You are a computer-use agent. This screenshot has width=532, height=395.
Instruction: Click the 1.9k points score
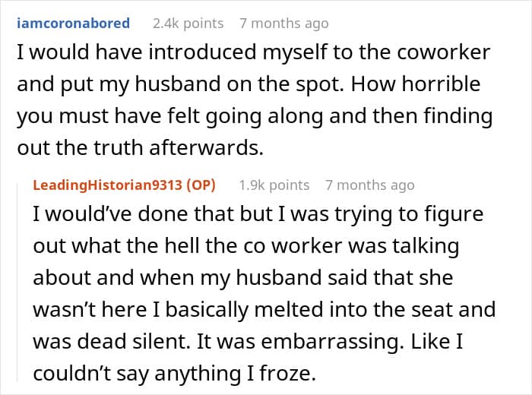(x=274, y=185)
